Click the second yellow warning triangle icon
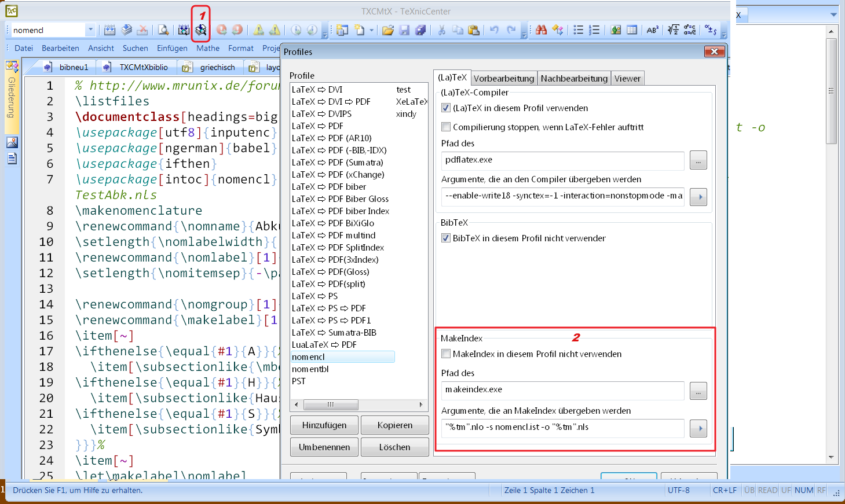The height and width of the screenshot is (504, 845). click(x=275, y=30)
